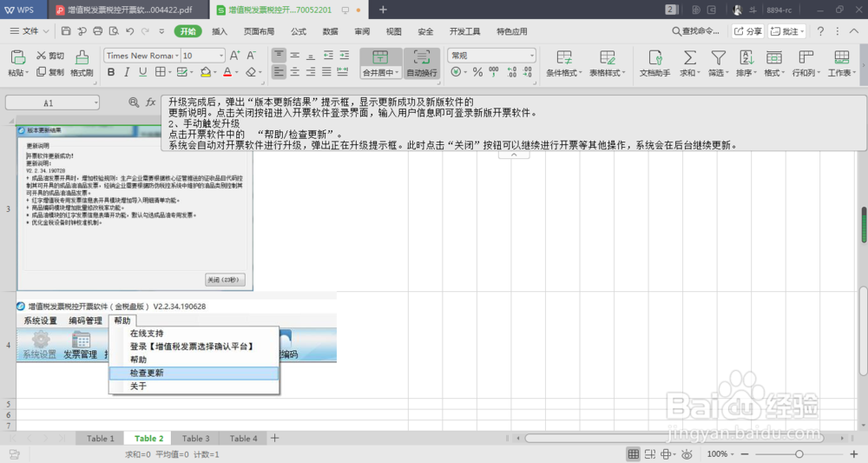868x463 pixels.
Task: Select the Table 4 sheet tab
Action: (x=244, y=438)
